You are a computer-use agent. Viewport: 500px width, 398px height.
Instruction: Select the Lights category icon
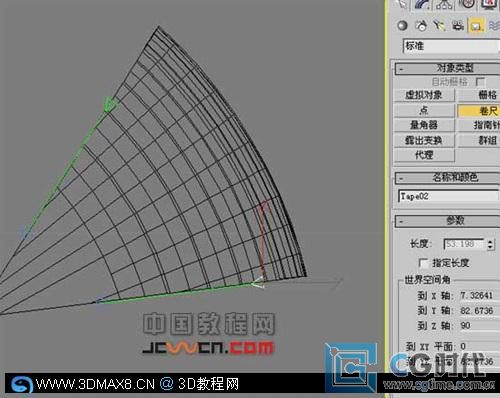coord(440,26)
